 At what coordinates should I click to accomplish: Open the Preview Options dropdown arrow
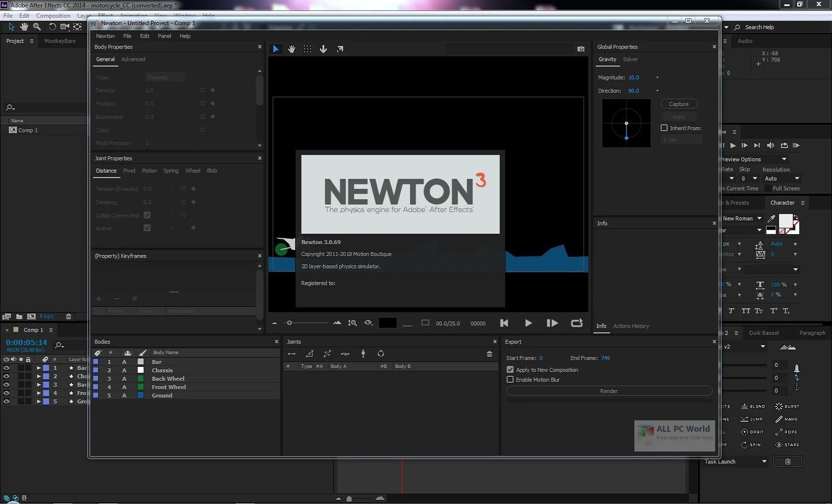point(784,159)
